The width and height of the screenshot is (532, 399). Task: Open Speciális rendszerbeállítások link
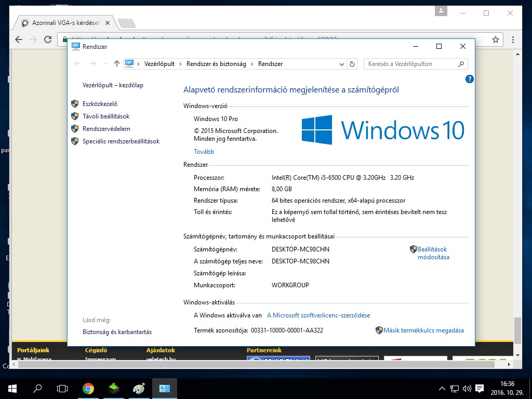pyautogui.click(x=121, y=141)
